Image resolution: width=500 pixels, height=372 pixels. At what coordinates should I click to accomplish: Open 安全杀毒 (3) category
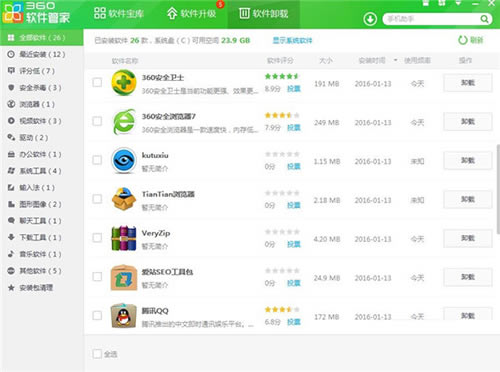click(42, 88)
